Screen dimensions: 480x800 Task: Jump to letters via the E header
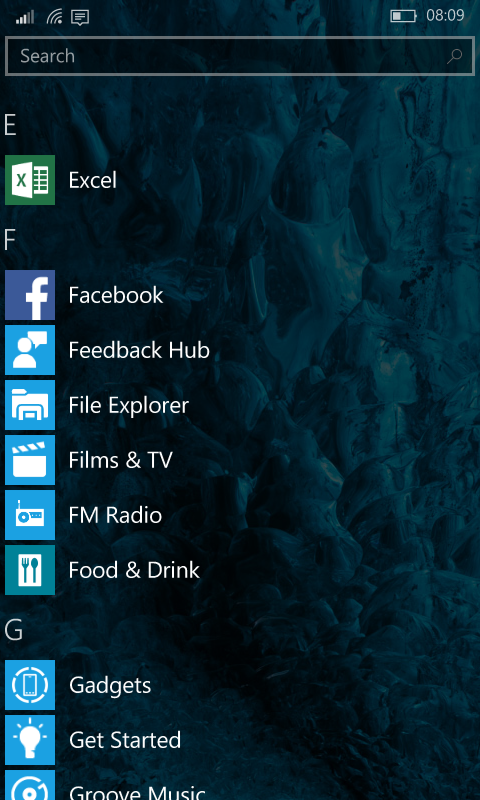(x=10, y=126)
